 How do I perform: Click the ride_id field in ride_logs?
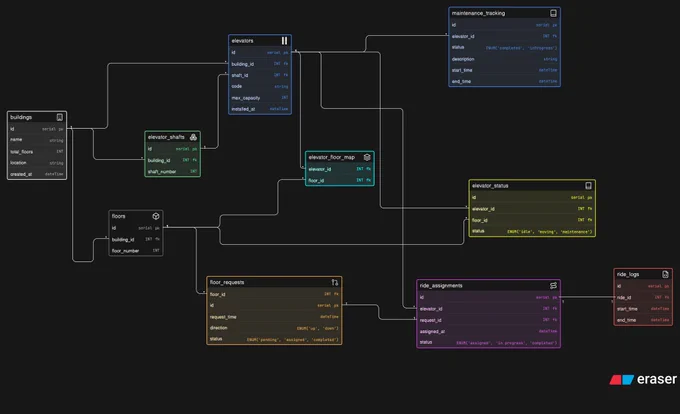coord(643,297)
